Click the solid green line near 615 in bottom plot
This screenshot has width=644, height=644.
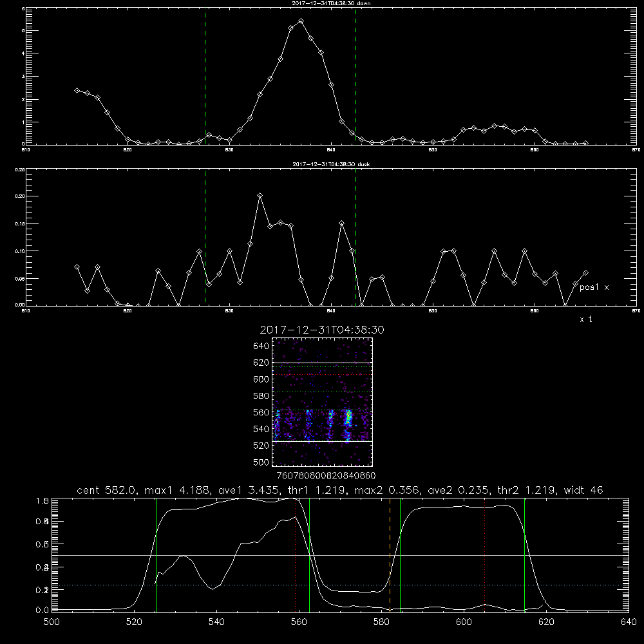524,554
